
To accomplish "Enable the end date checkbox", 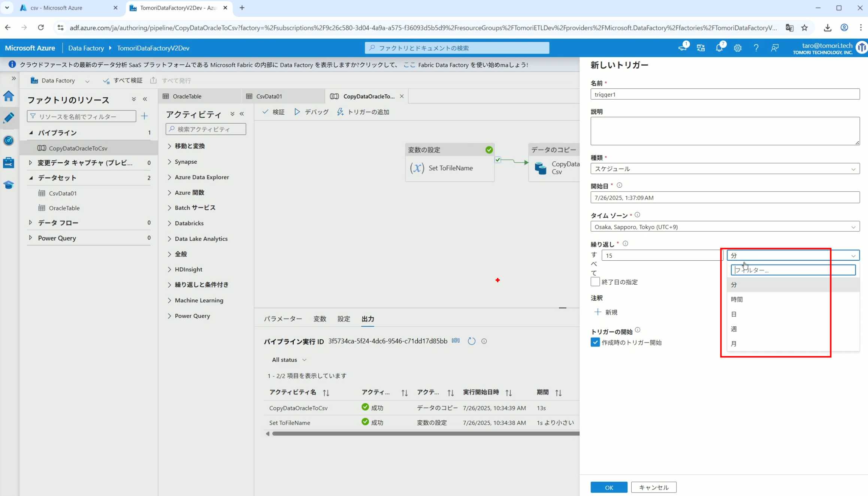I will (595, 282).
